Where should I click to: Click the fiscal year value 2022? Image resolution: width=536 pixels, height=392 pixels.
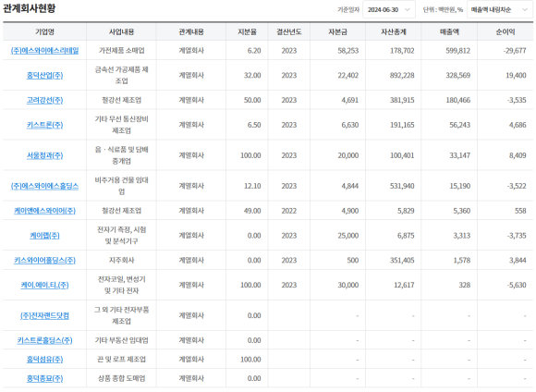(289, 211)
